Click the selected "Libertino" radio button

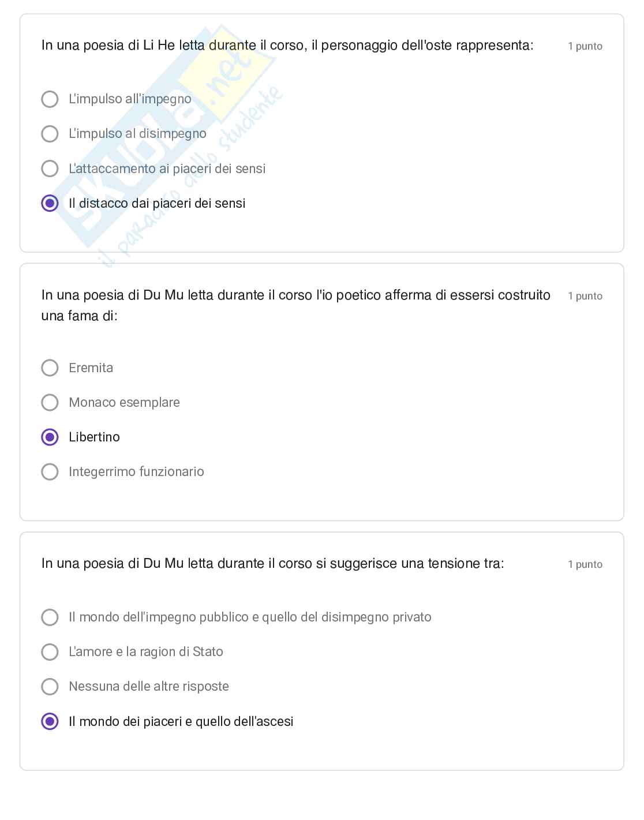(50, 437)
